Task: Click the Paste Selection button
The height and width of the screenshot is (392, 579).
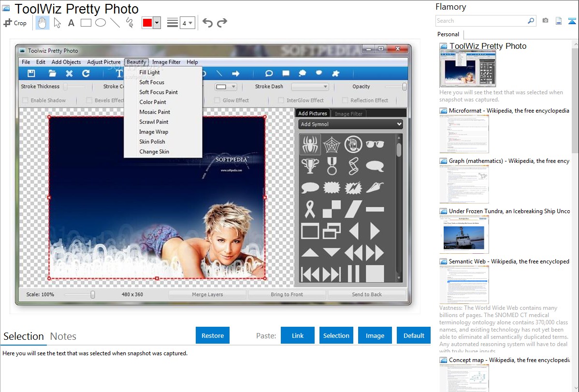Action: (x=336, y=335)
